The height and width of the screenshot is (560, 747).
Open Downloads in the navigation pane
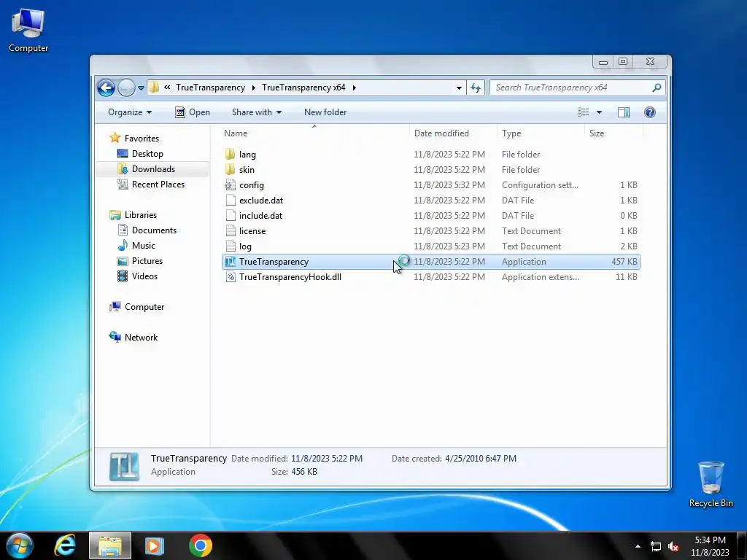[153, 169]
